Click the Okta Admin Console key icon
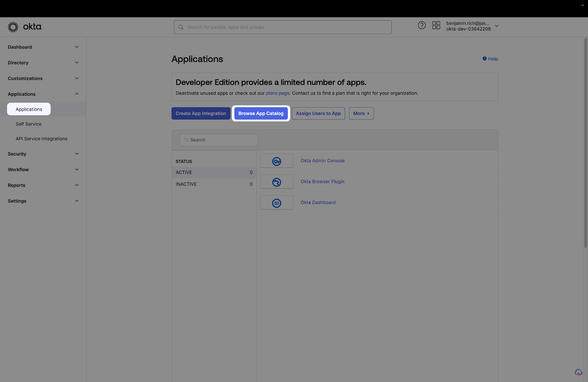Screen dimensions: 588x382 click(276, 161)
